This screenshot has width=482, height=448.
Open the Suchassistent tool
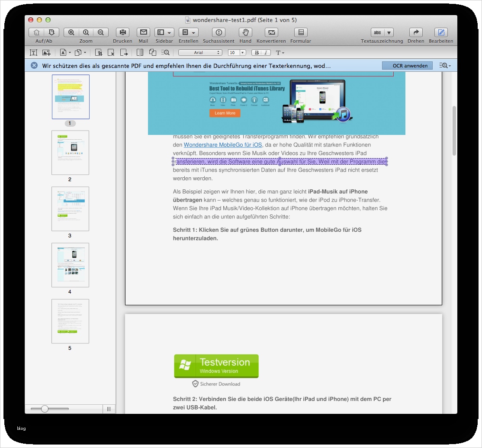[x=219, y=32]
